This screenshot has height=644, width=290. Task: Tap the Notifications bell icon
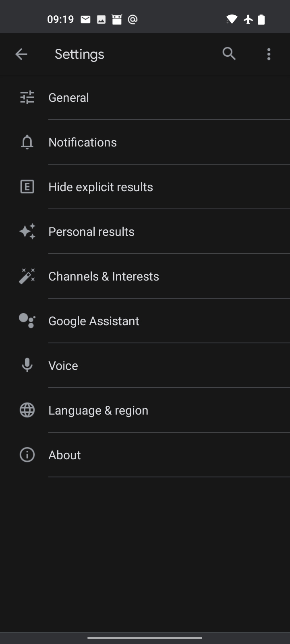point(27,142)
